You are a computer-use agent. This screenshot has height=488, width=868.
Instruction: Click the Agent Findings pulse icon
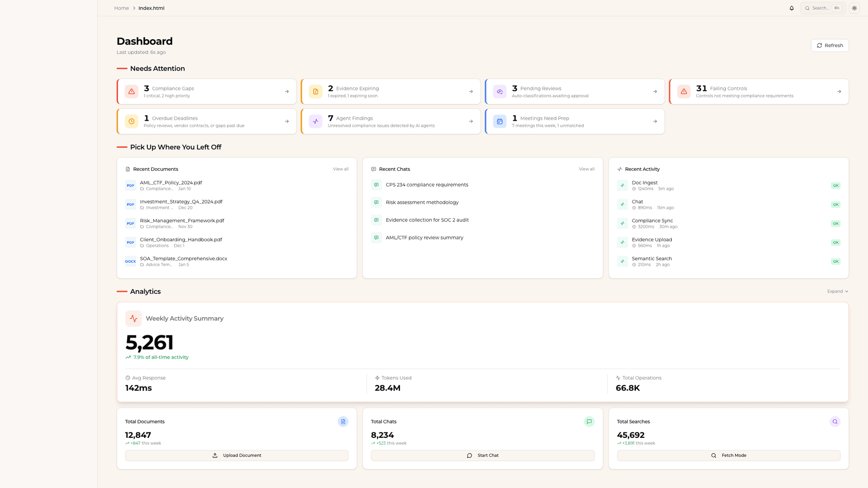coord(316,122)
